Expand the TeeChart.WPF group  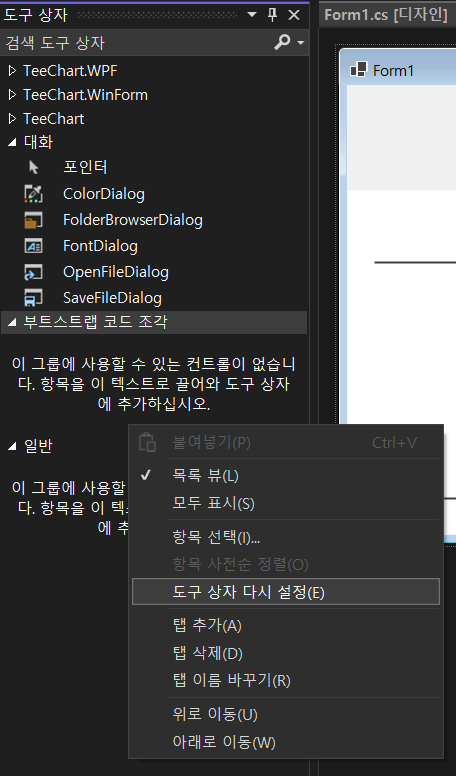(12, 71)
